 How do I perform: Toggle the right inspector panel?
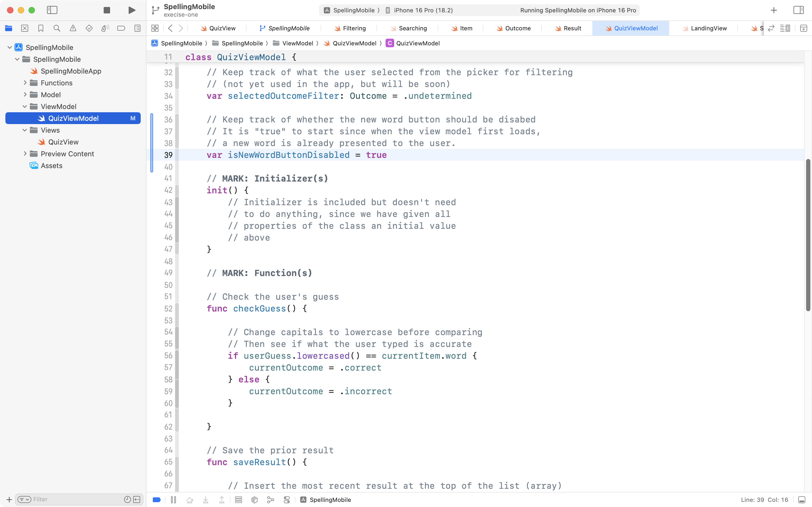click(x=798, y=10)
